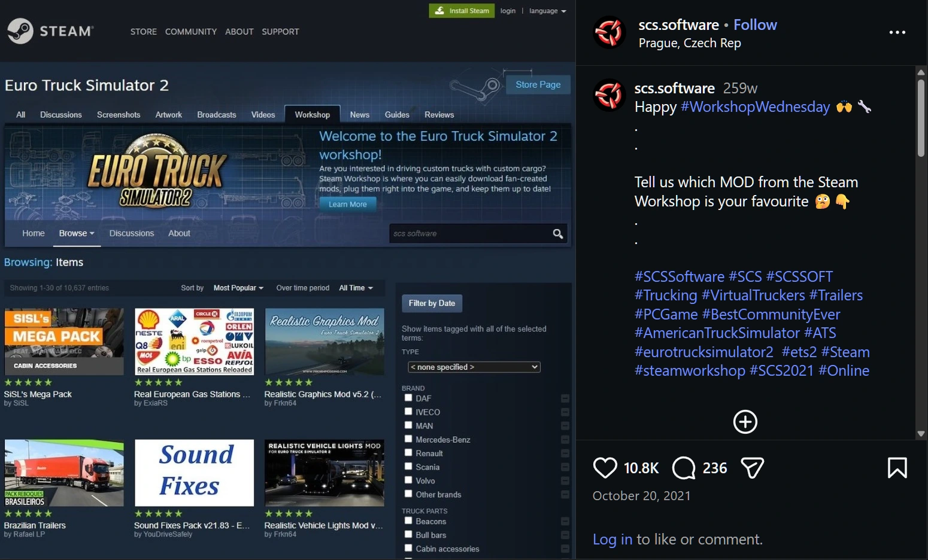Check the MAN brand checkbox
Image resolution: width=928 pixels, height=560 pixels.
pyautogui.click(x=408, y=425)
